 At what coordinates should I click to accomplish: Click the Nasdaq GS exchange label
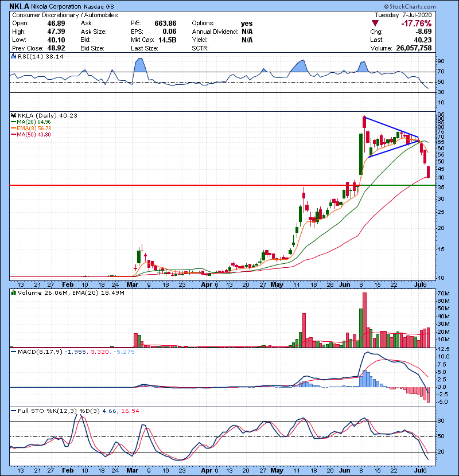tap(99, 7)
